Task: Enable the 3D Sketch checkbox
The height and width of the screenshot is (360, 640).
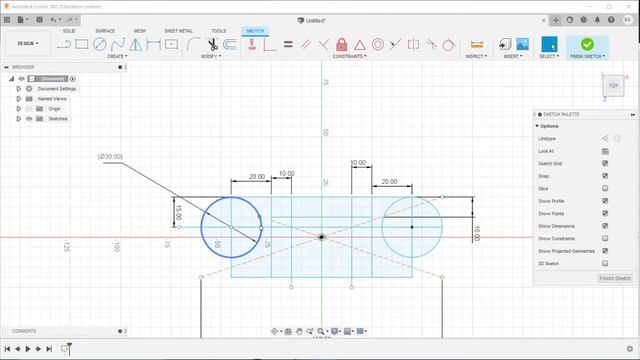Action: click(605, 263)
